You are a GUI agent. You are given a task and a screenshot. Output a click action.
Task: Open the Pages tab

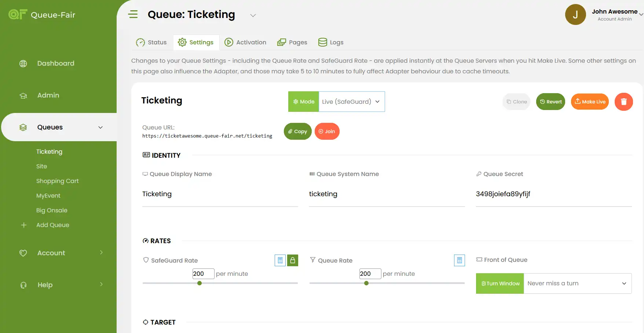coord(292,43)
